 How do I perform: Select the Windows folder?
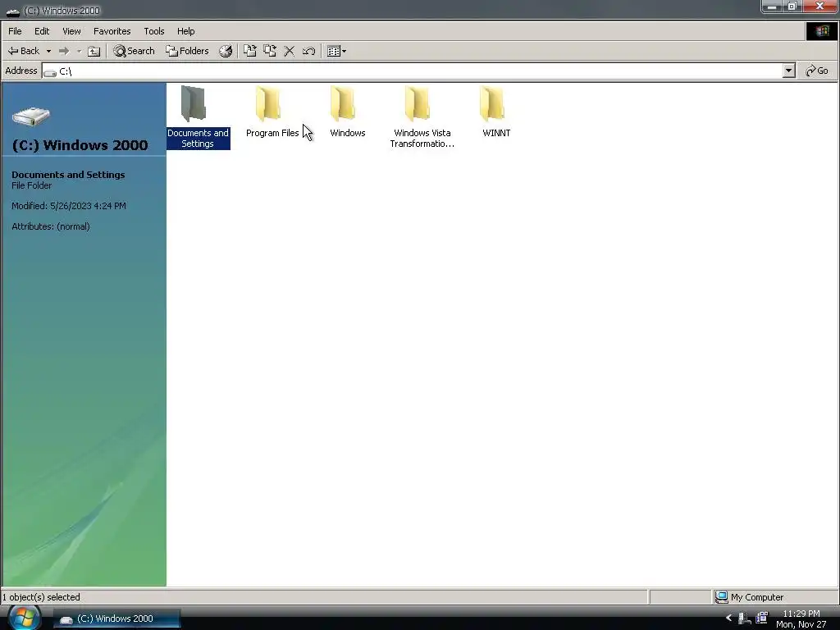tap(347, 112)
